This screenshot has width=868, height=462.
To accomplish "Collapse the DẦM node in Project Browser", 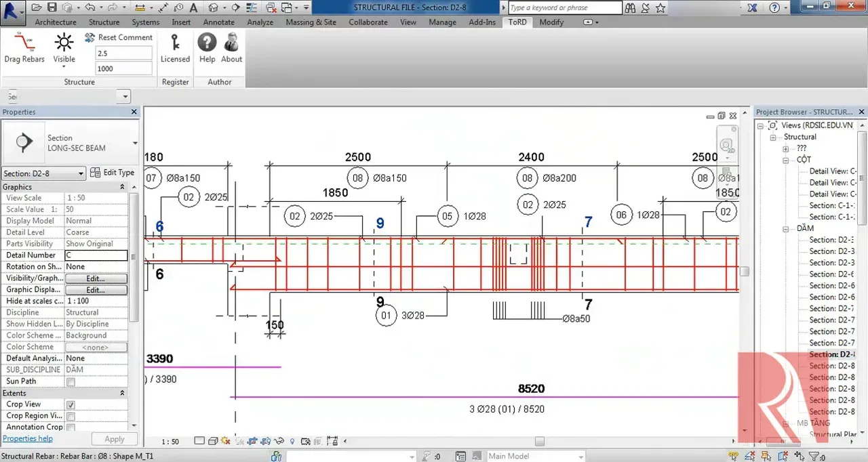I will (x=786, y=229).
